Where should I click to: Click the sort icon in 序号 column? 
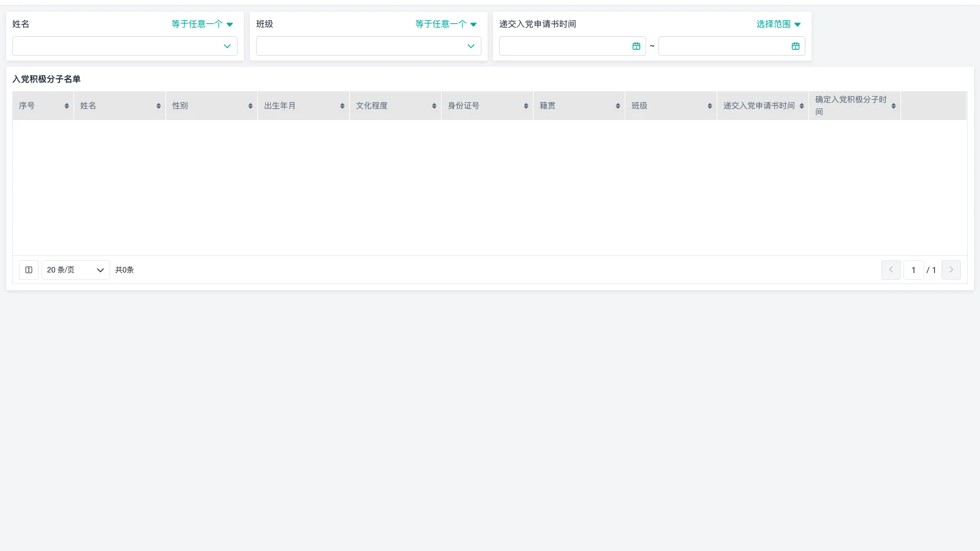tap(67, 106)
